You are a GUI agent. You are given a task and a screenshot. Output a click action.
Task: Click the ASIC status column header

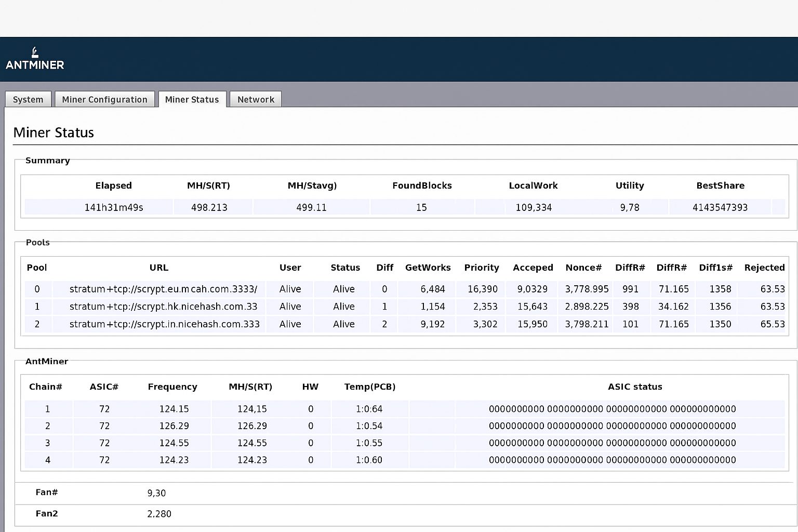pos(635,387)
